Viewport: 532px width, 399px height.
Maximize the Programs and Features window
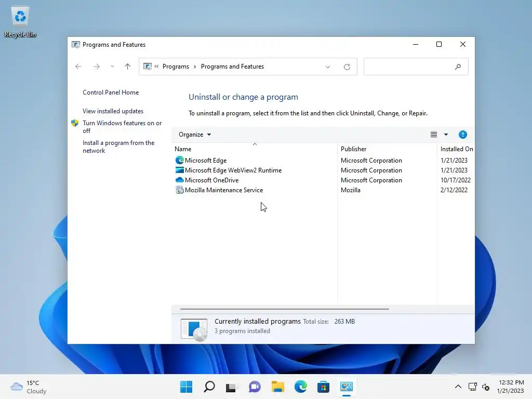point(438,45)
